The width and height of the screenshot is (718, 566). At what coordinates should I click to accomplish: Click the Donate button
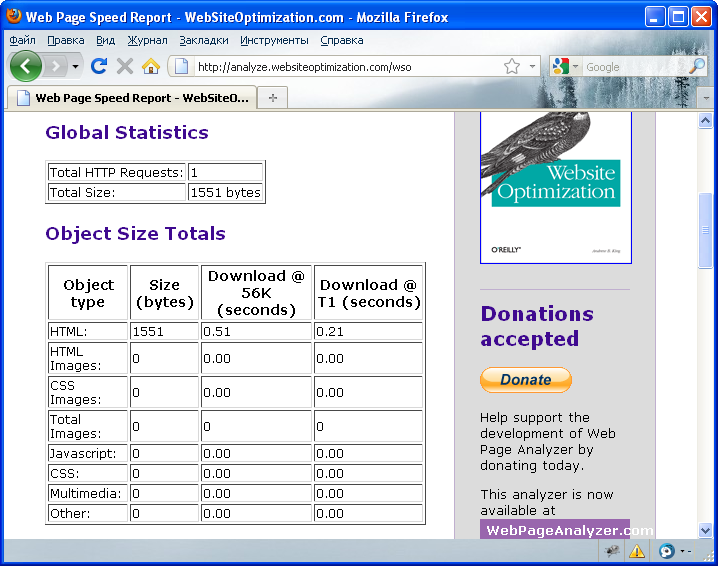pyautogui.click(x=526, y=380)
